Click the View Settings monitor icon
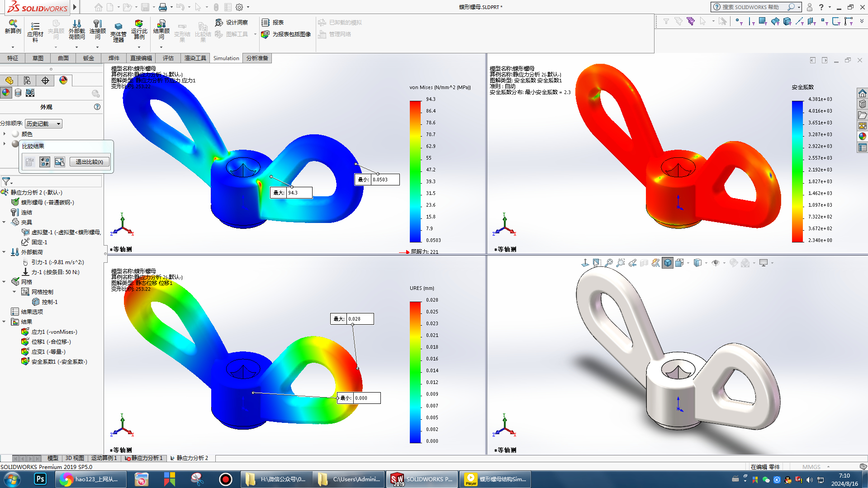The image size is (868, 488). coord(764,263)
